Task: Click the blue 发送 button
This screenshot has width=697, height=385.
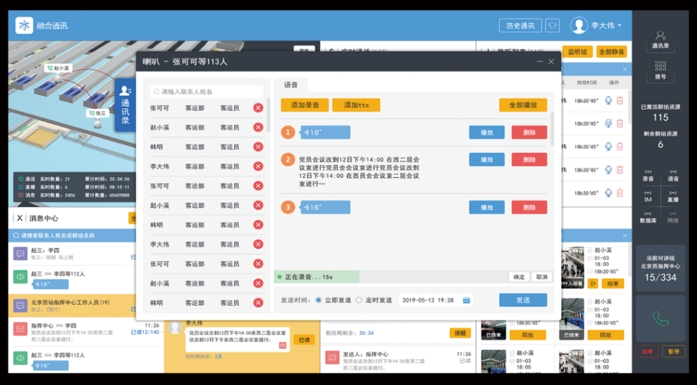Action: coord(523,300)
